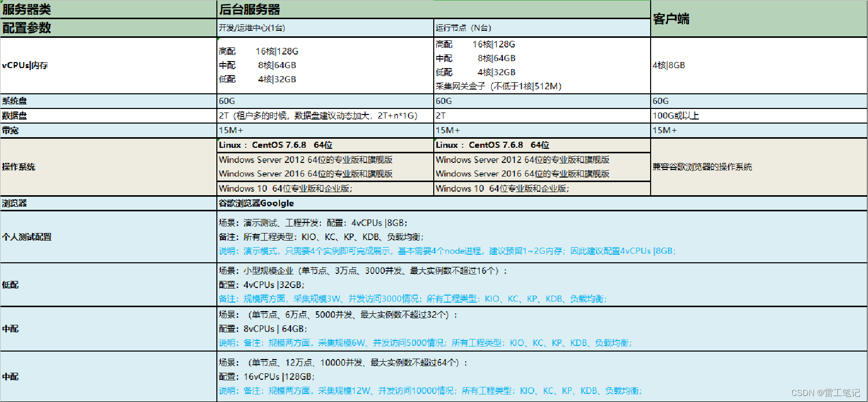Image resolution: width=868 pixels, height=402 pixels.
Task: Select 兼容谷歌浏览器的操作系统 cell
Action: [x=759, y=167]
